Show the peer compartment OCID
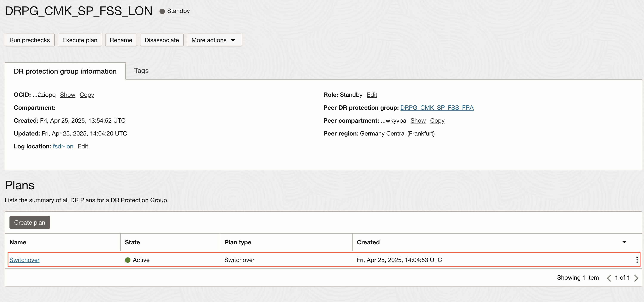Viewport: 644px width, 302px height. (x=418, y=120)
